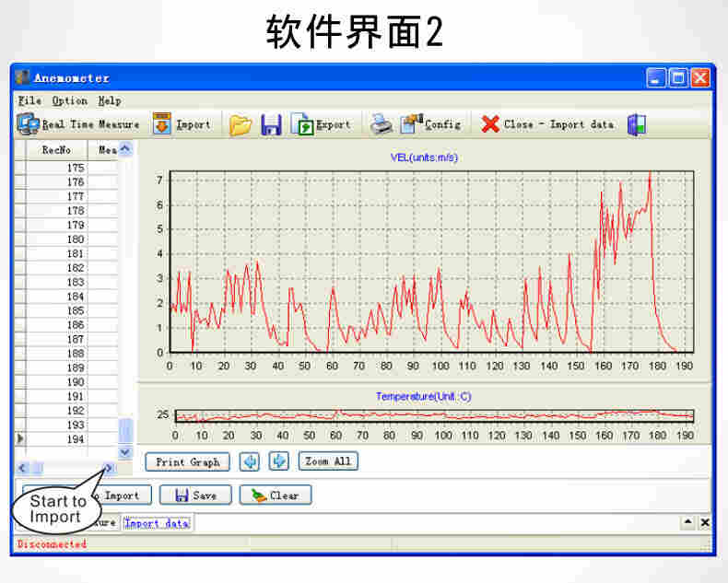
Task: Open Config settings in the toolbar
Action: (430, 124)
